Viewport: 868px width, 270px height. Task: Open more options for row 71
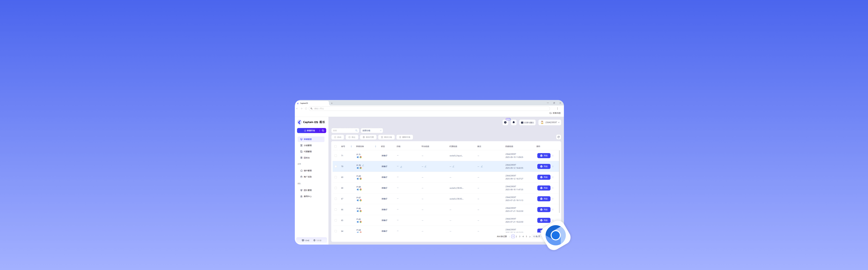pyautogui.click(x=553, y=156)
